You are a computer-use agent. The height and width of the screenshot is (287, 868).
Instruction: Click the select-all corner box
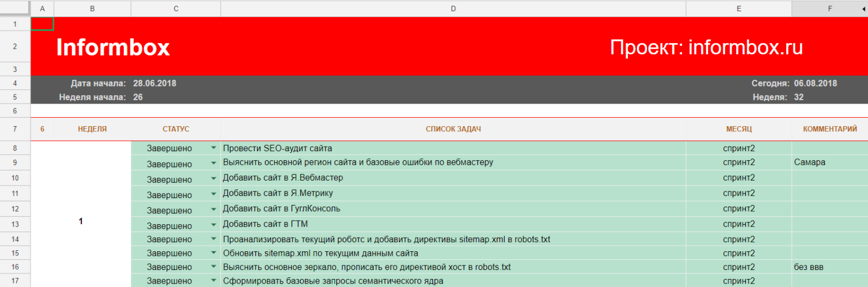[15, 8]
